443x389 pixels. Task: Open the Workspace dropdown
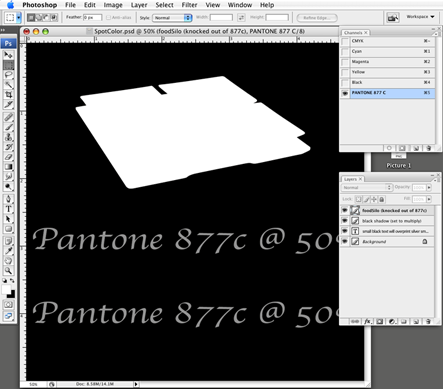click(x=420, y=17)
